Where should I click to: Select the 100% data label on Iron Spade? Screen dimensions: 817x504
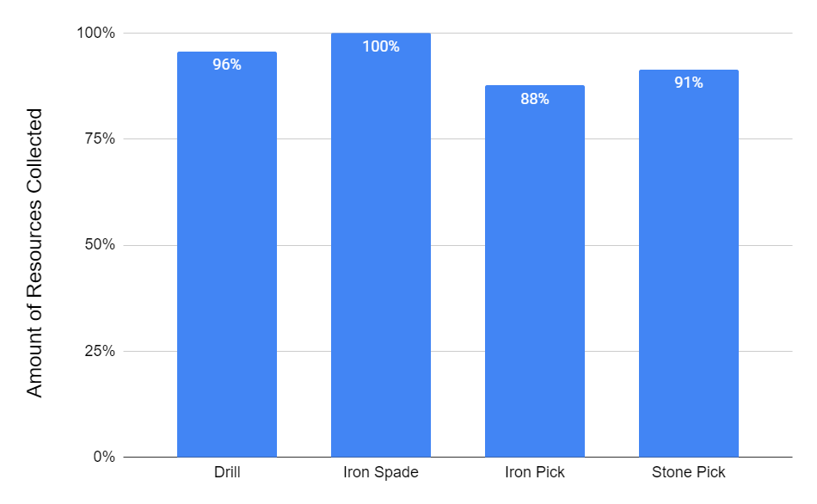tap(380, 46)
